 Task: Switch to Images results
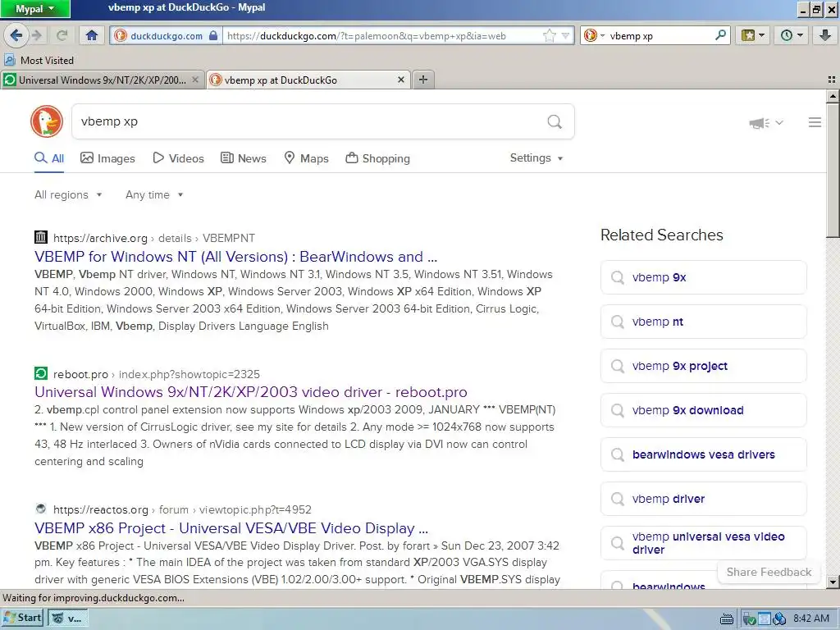click(107, 158)
